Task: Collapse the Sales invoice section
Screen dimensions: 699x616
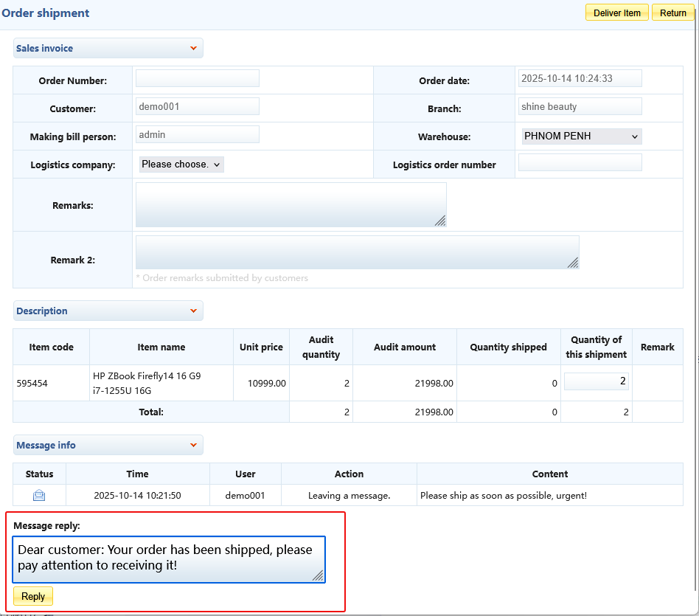Action: point(193,49)
